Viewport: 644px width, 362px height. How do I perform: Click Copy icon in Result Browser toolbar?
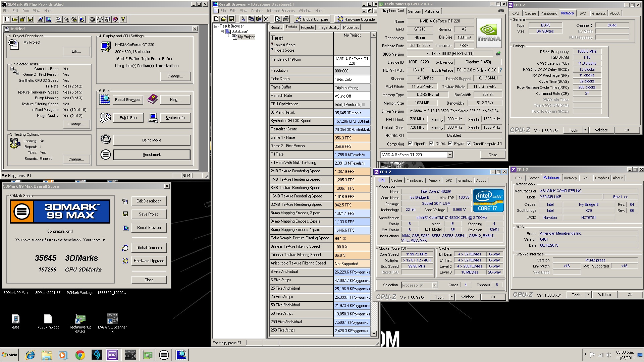point(251,19)
